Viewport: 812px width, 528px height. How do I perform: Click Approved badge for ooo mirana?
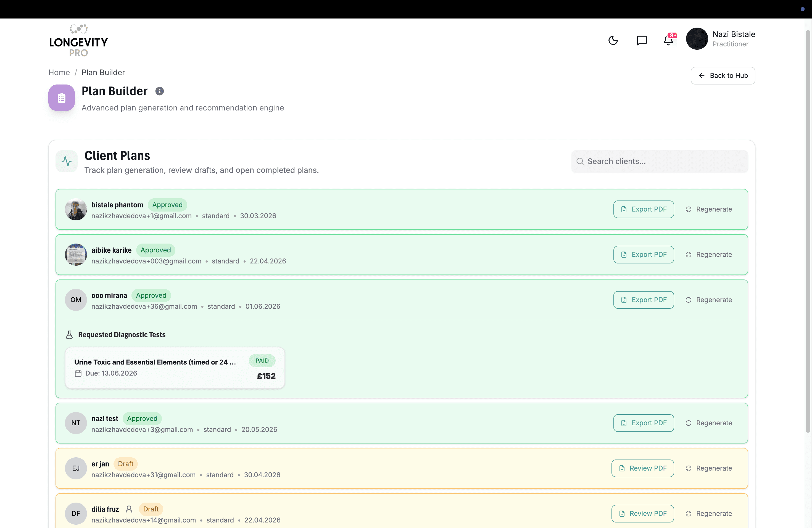tap(151, 295)
